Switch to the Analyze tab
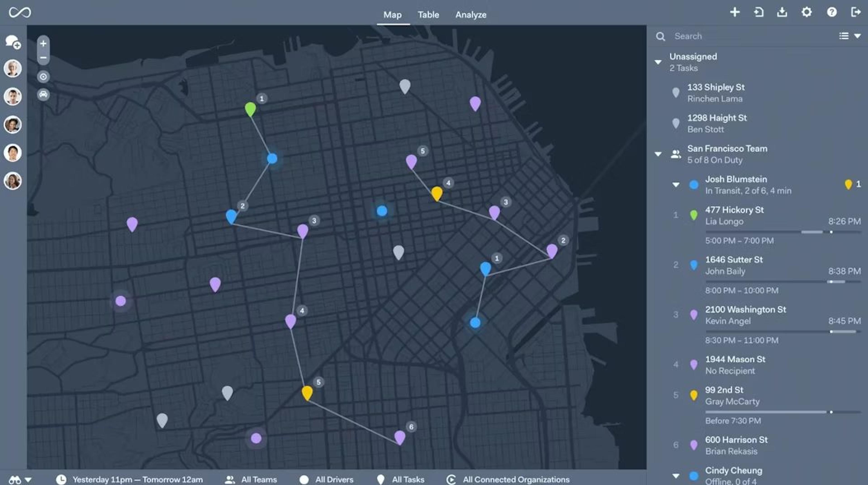Screen dimensions: 868x485 click(471, 15)
